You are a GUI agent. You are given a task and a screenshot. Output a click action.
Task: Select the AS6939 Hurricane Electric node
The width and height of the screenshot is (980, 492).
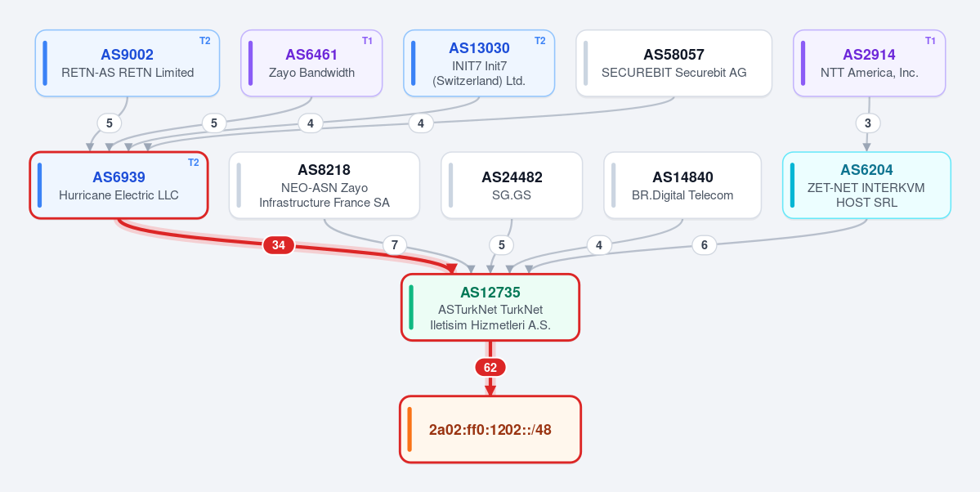(119, 185)
